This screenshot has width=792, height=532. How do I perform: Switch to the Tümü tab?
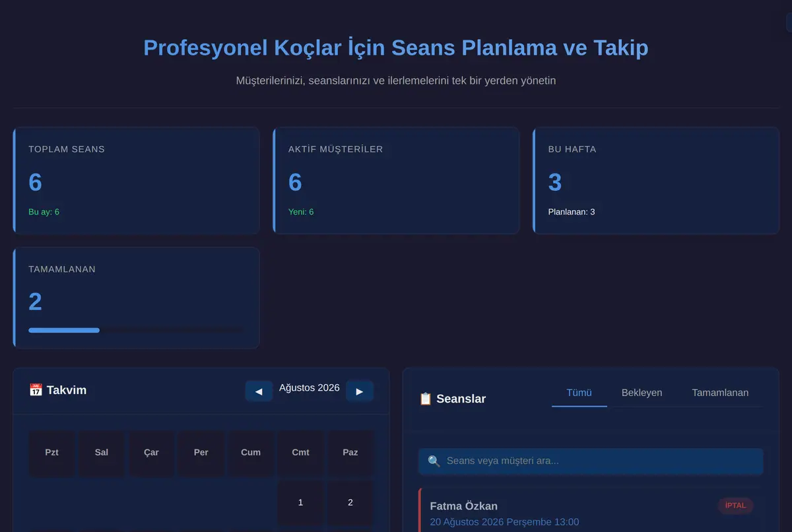(x=579, y=393)
